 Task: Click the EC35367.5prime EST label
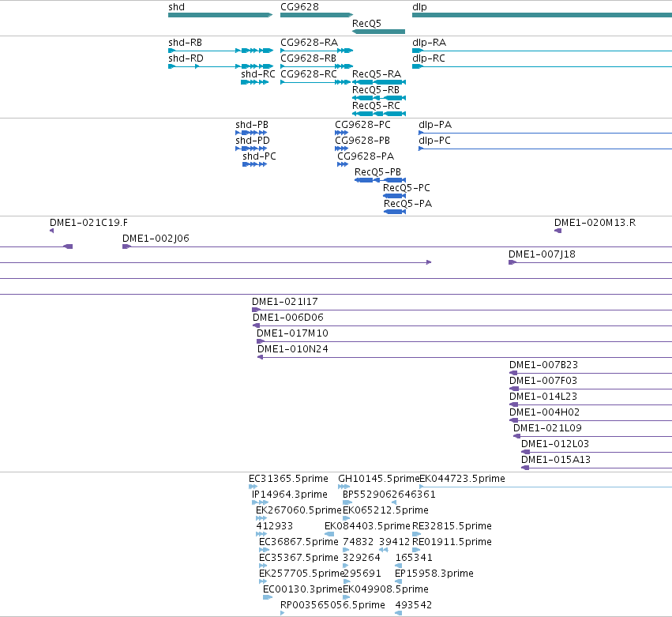(298, 559)
